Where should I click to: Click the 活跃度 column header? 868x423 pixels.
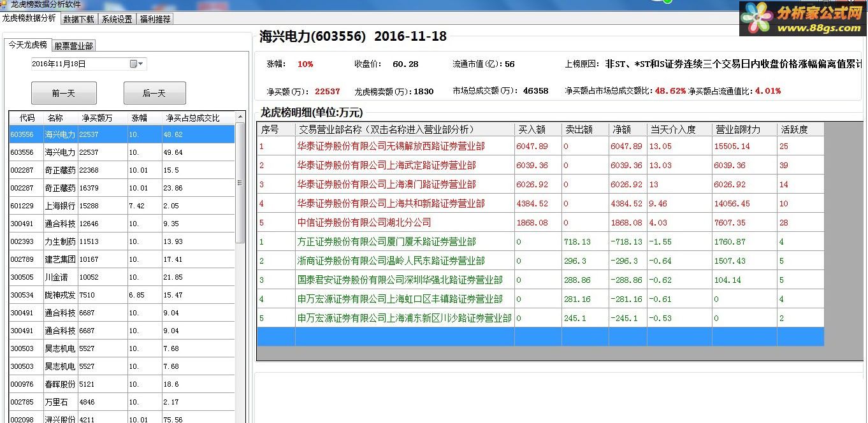pos(800,129)
